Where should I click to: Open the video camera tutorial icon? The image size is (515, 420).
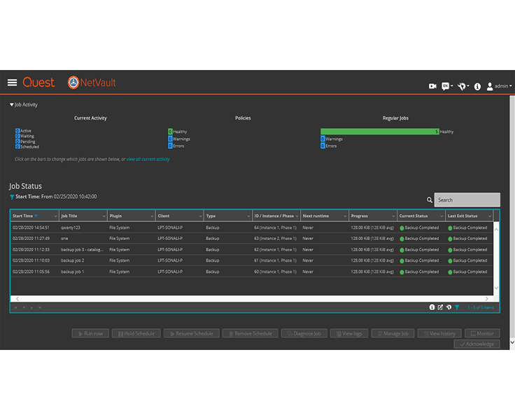pos(432,86)
